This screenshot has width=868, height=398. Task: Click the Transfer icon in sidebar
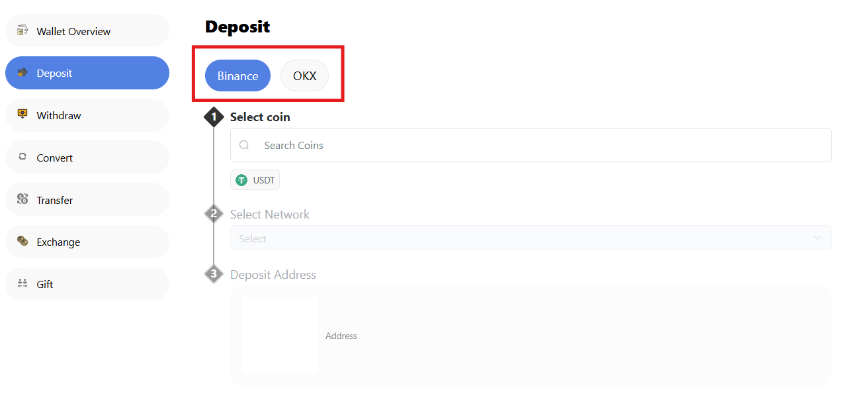[x=22, y=199]
